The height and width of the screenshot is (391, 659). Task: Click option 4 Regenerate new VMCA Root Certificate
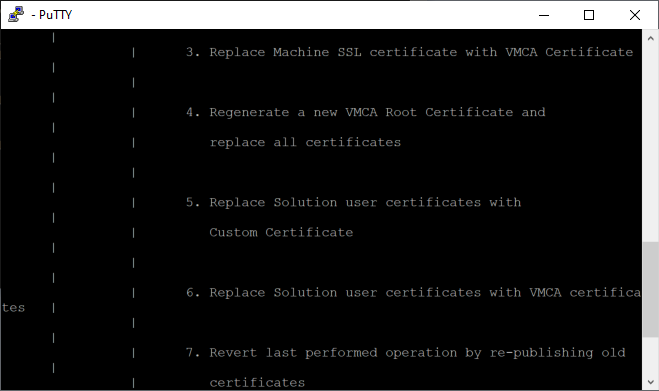pos(366,112)
